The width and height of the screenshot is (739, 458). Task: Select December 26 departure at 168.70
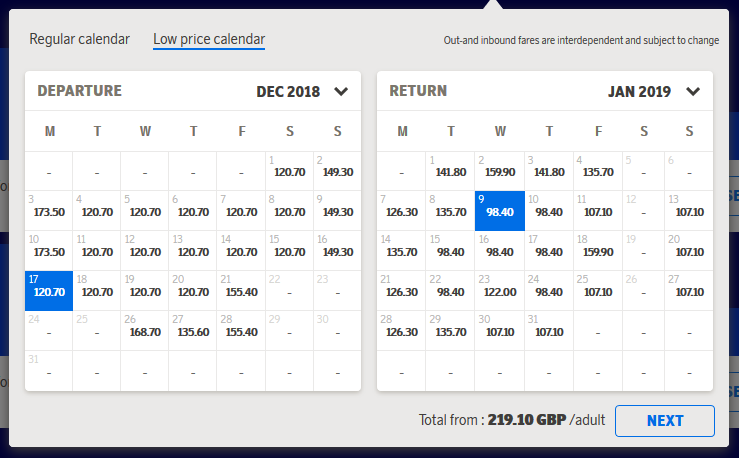145,331
